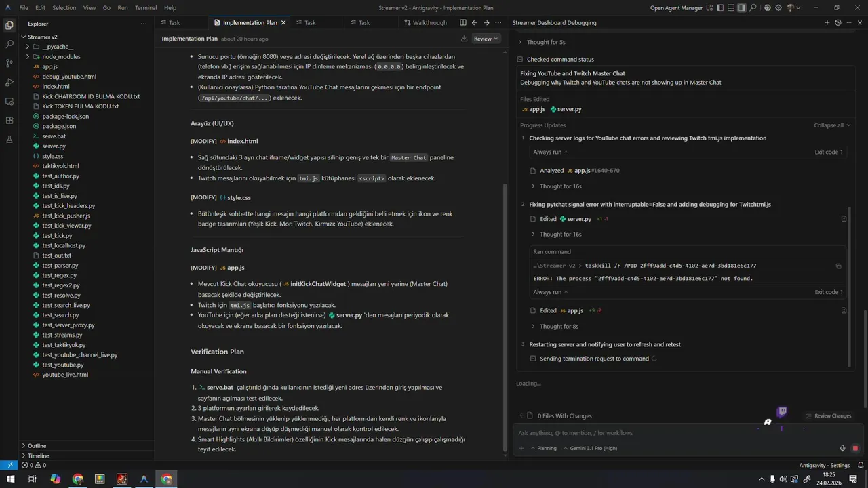The height and width of the screenshot is (488, 868).
Task: Expand the Outline section
Action: coord(88,445)
